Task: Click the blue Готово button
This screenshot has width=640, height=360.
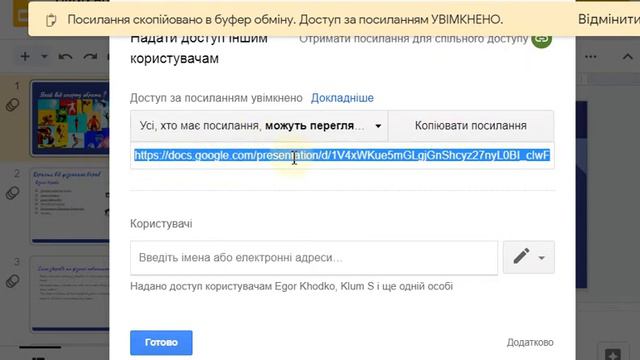Action: coord(161,342)
